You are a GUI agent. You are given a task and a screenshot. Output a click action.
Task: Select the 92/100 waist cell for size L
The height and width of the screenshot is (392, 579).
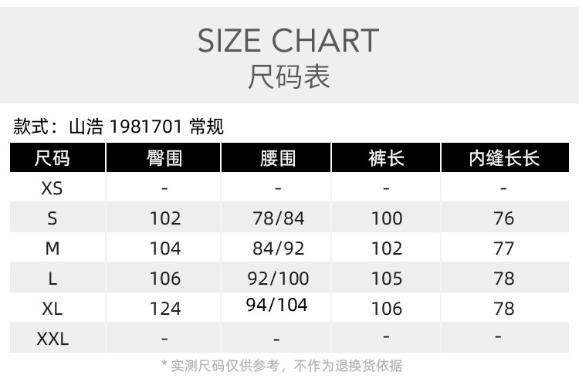coord(279,278)
